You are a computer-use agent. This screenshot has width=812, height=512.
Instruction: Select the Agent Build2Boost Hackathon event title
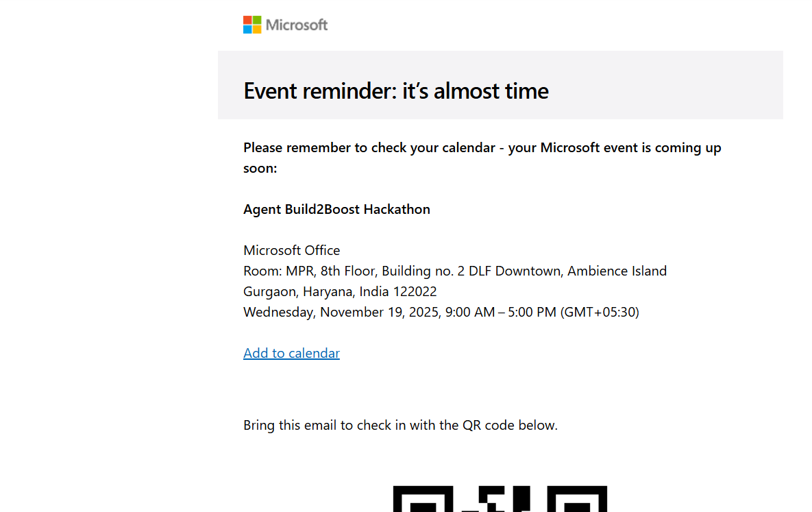tap(336, 209)
